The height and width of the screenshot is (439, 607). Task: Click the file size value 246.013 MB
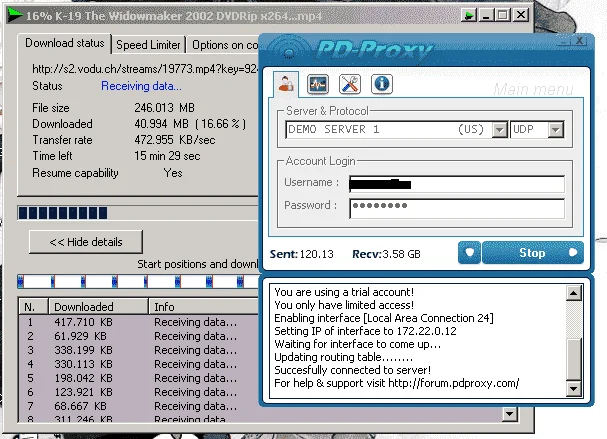coord(165,108)
